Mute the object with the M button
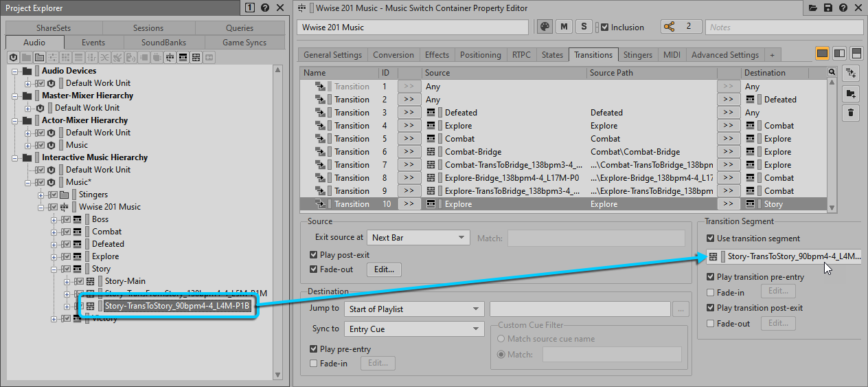 564,27
